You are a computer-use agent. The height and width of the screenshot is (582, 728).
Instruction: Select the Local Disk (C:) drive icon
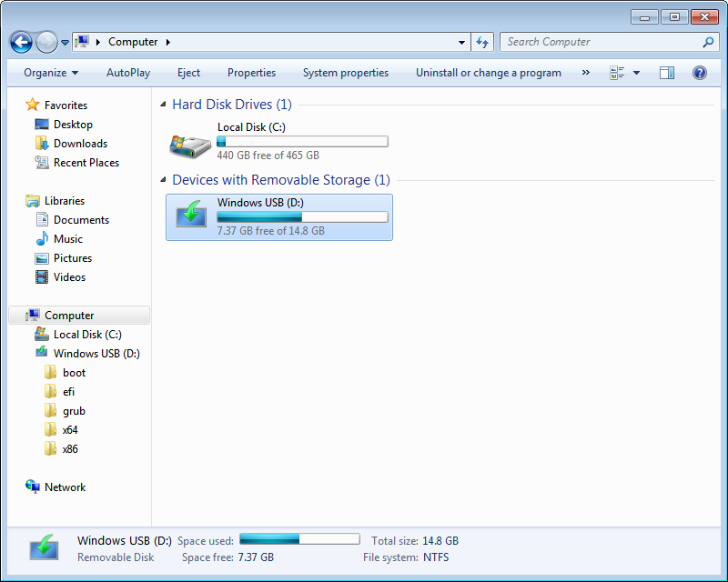[x=190, y=145]
